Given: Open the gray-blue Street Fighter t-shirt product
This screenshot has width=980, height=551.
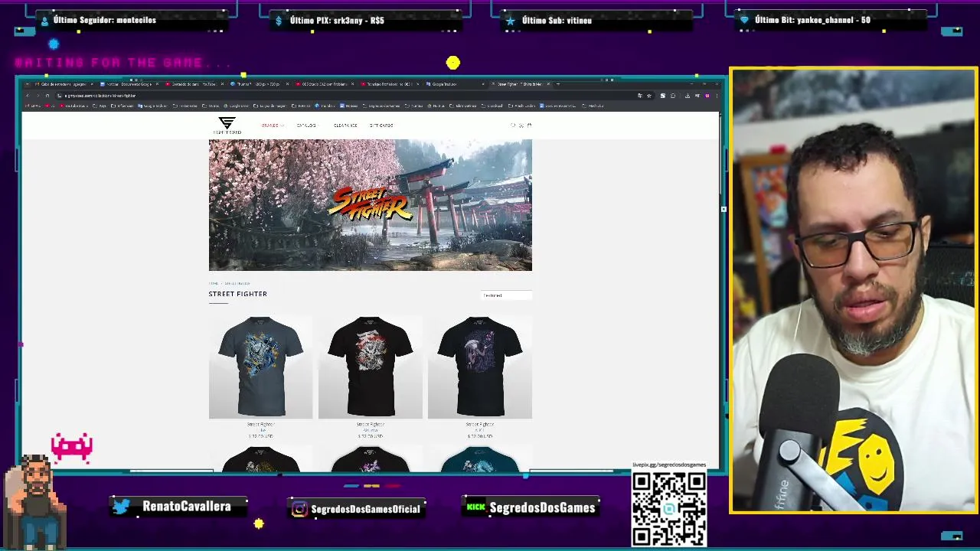Looking at the screenshot, I should click(260, 367).
